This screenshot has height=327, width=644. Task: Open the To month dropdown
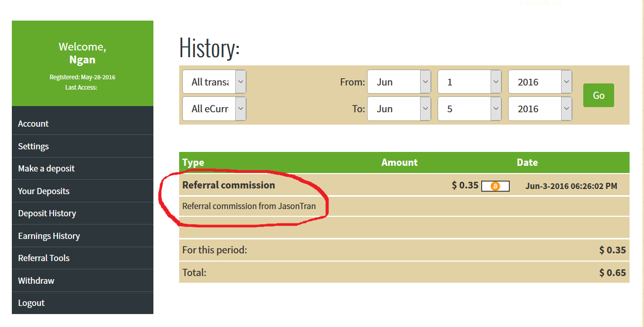pos(399,109)
